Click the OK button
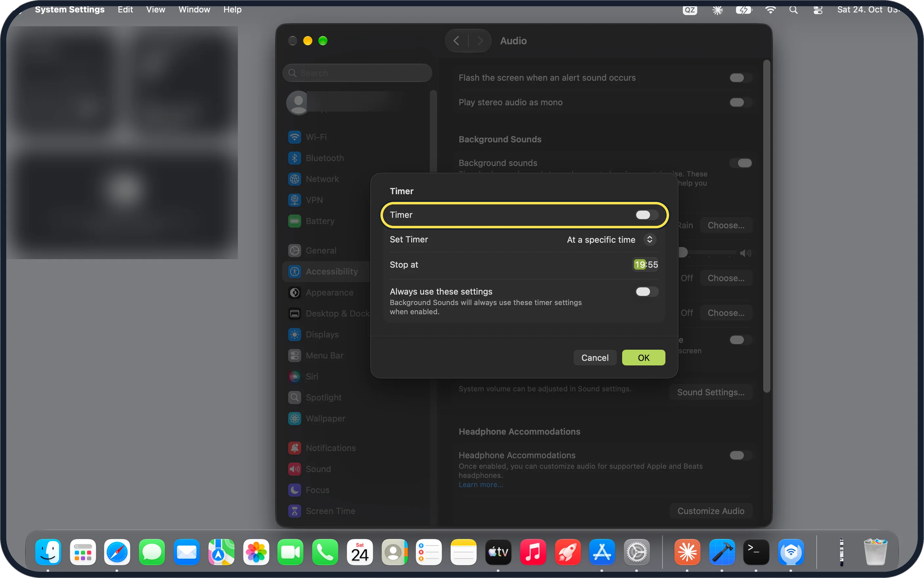The height and width of the screenshot is (578, 924). (x=643, y=358)
